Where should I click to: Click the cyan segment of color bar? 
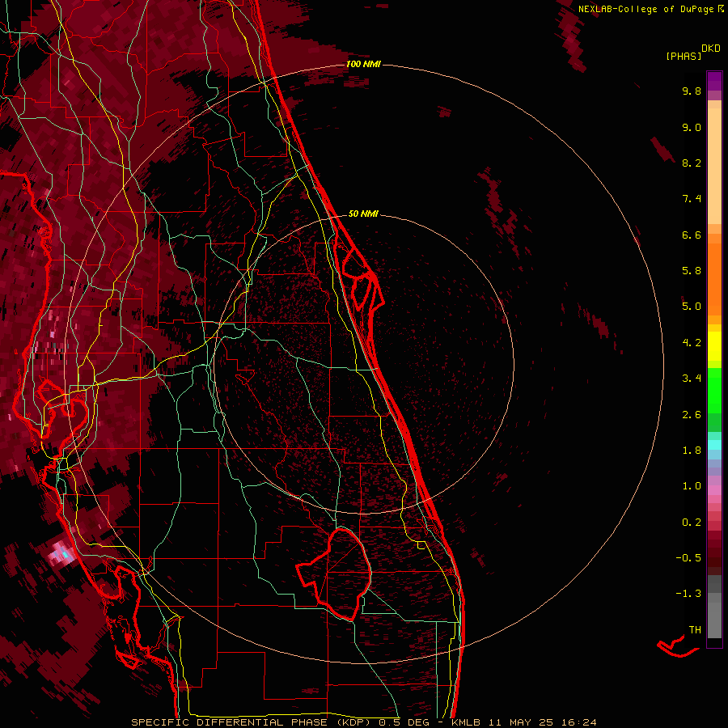[714, 445]
